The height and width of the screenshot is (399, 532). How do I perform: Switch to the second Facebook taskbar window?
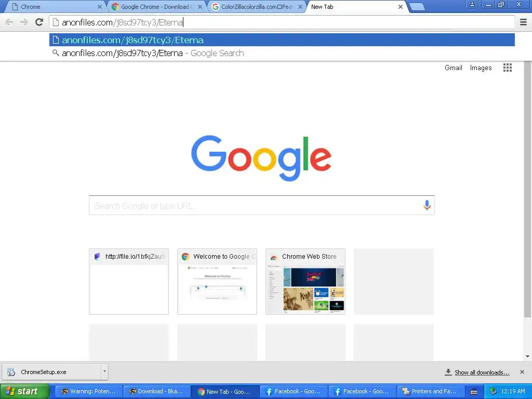point(362,392)
